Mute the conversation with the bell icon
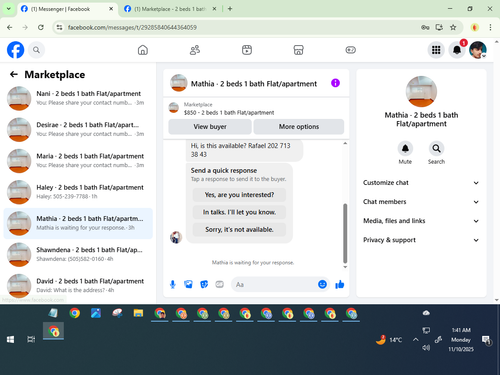Image resolution: width=500 pixels, height=375 pixels. pos(405,149)
